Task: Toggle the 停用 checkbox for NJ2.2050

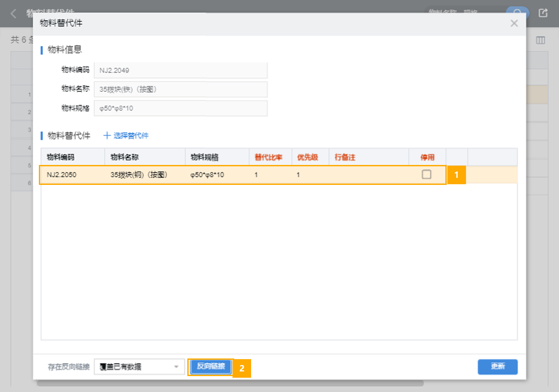Action: coord(426,174)
